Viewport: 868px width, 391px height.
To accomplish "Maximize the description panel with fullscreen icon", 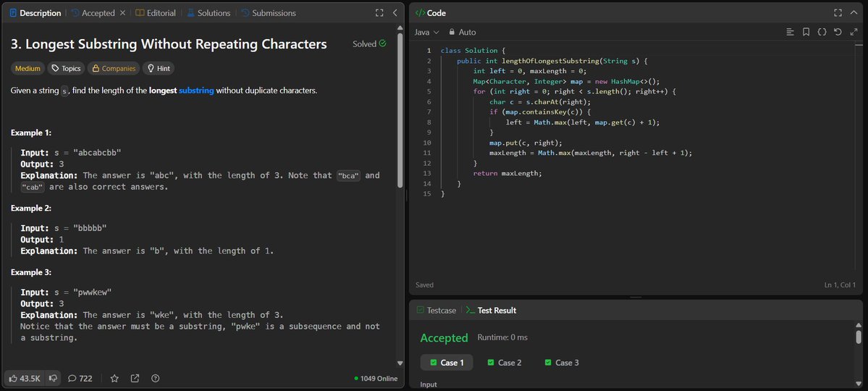I will click(x=379, y=13).
